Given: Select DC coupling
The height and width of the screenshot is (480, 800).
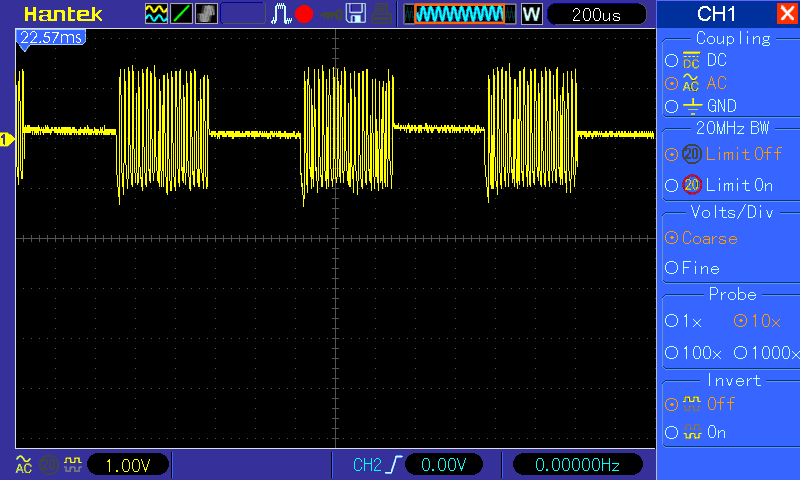Looking at the screenshot, I should [696, 60].
